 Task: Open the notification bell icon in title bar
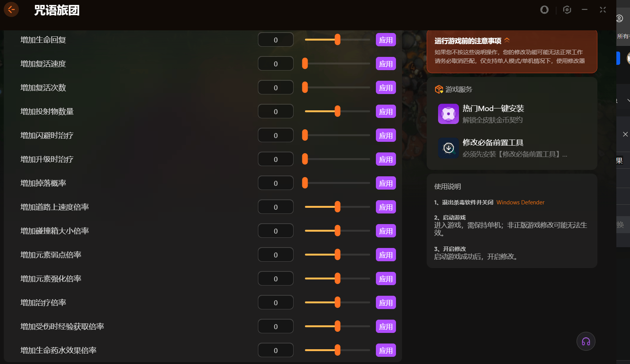point(544,10)
